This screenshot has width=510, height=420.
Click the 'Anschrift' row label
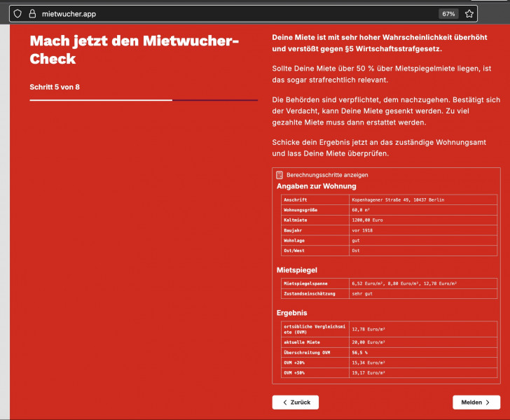point(296,199)
